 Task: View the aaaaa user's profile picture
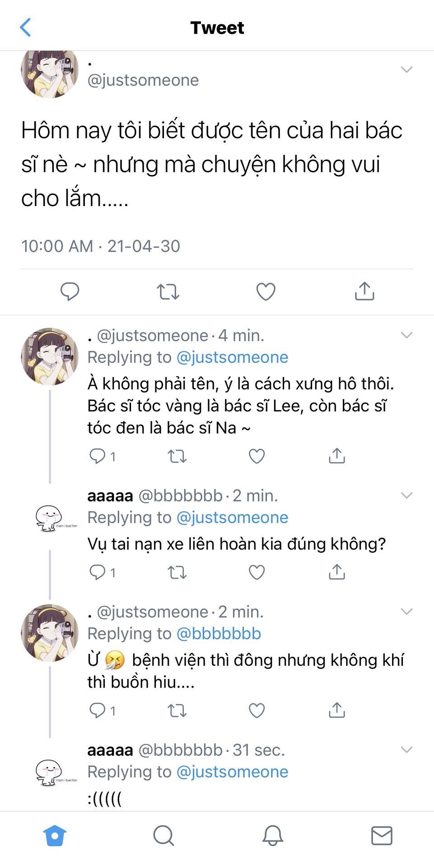(x=50, y=518)
